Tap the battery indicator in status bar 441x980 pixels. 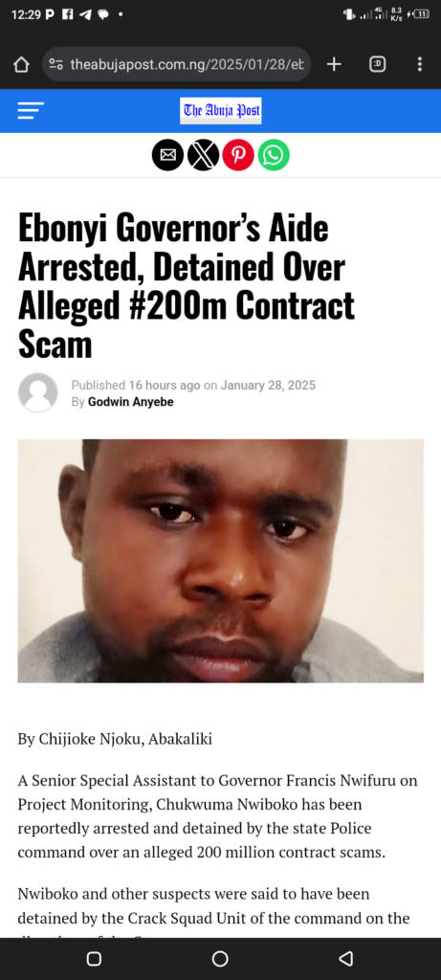[419, 13]
